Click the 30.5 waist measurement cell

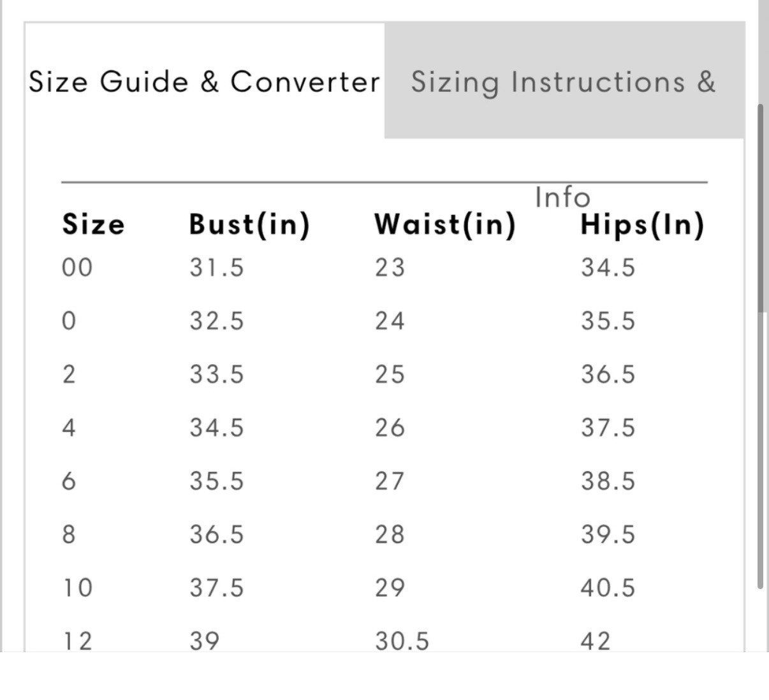[x=402, y=641]
